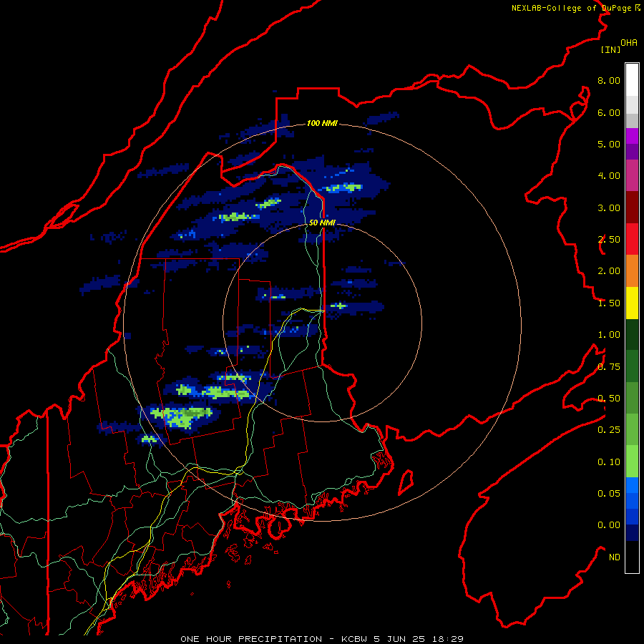Viewport: 644px width, 644px height.
Task: Select the 6.00 legend value
Action: pyautogui.click(x=609, y=112)
